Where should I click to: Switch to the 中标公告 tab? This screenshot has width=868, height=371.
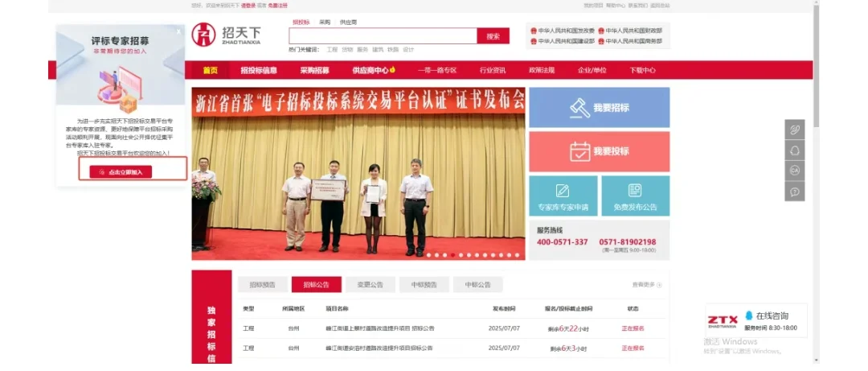[477, 285]
